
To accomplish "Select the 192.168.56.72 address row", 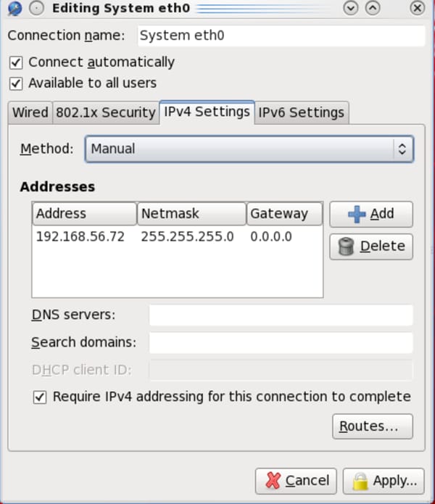I will click(x=177, y=237).
